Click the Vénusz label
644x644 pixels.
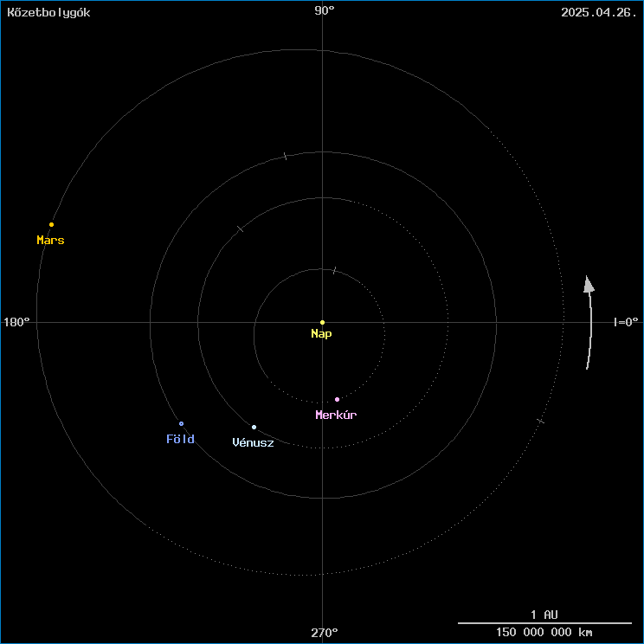[x=253, y=443]
